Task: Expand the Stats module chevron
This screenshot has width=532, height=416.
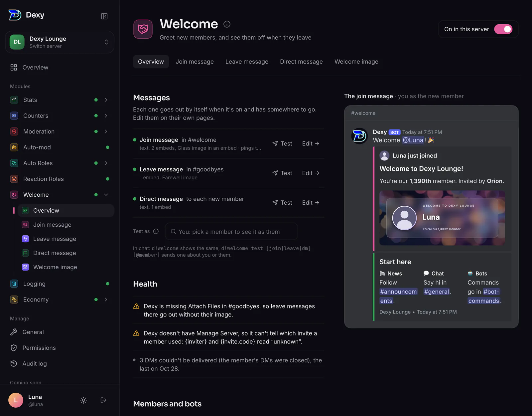Action: pyautogui.click(x=106, y=100)
